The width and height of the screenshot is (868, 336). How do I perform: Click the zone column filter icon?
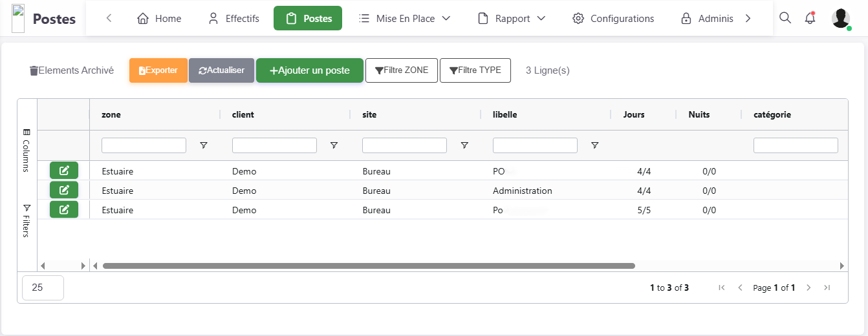click(204, 145)
